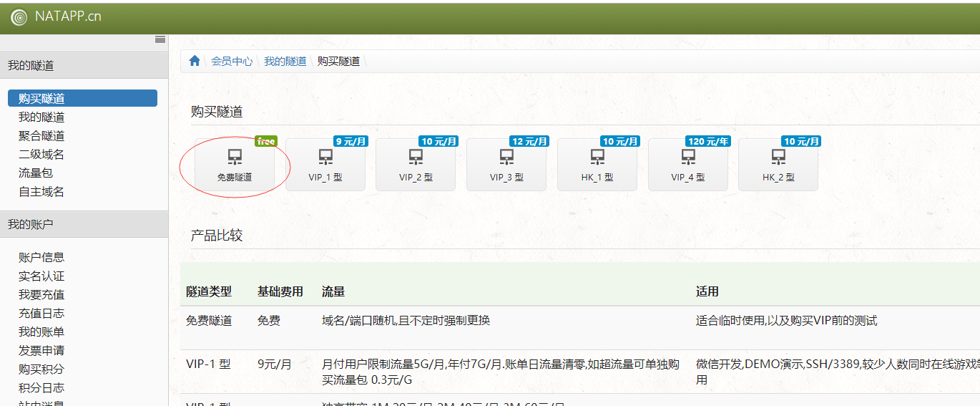The width and height of the screenshot is (980, 406).
Task: Open 我的隧道 breadcrumb link
Action: [285, 62]
